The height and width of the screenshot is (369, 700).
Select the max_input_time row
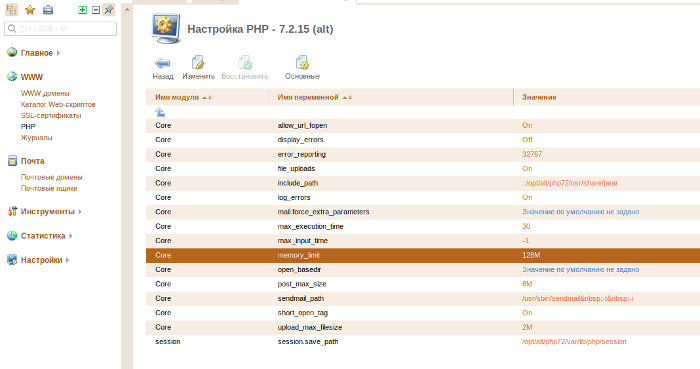click(423, 240)
